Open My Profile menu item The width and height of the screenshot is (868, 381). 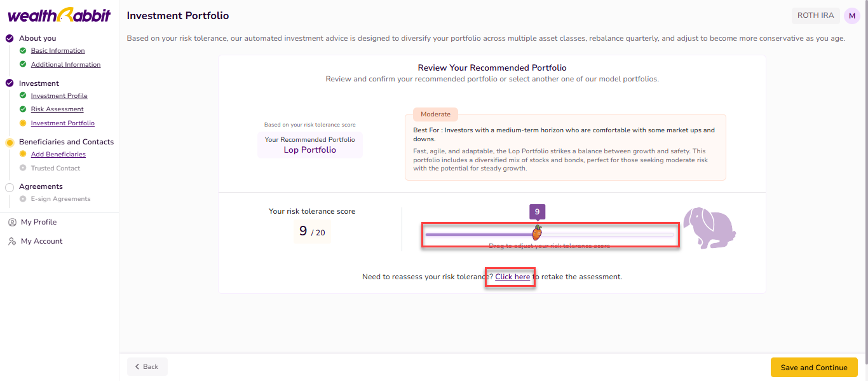39,222
